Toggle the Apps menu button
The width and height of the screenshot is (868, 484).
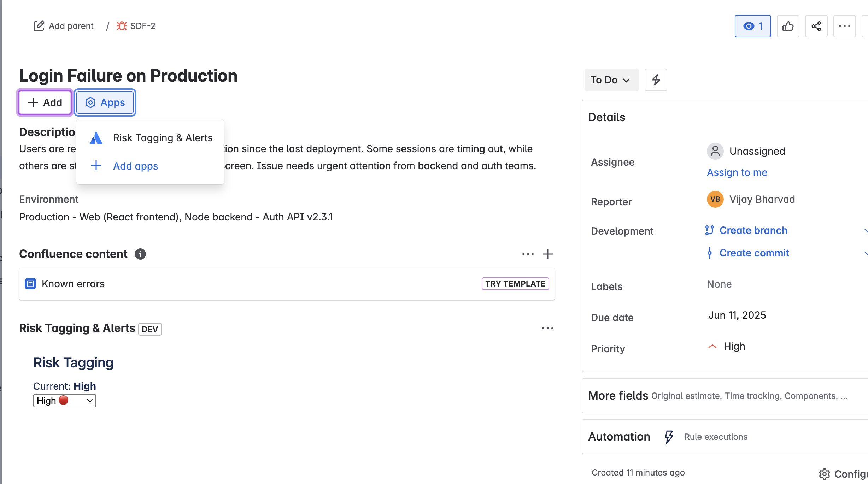point(105,102)
